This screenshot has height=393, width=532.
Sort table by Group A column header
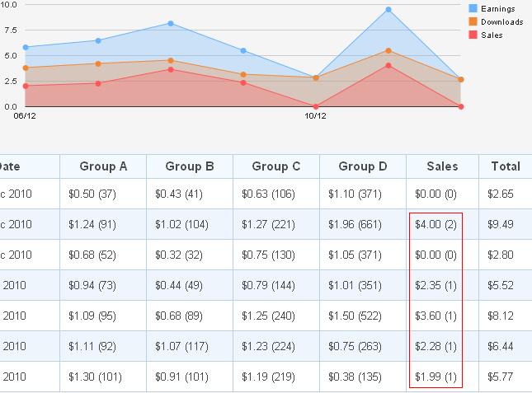(x=103, y=166)
